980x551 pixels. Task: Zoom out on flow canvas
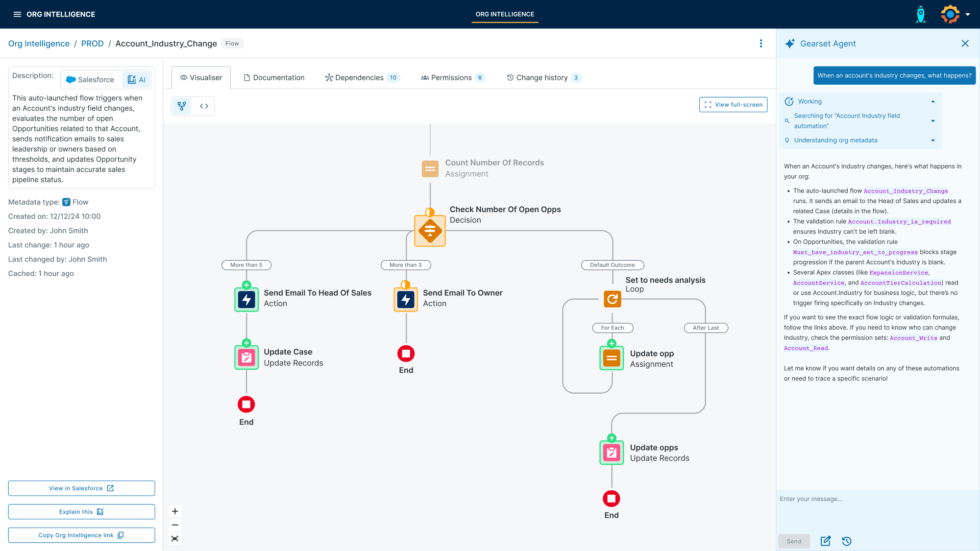(x=175, y=525)
